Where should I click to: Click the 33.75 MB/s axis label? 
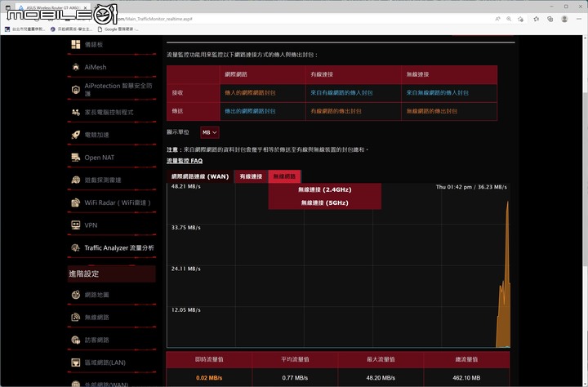click(x=186, y=228)
